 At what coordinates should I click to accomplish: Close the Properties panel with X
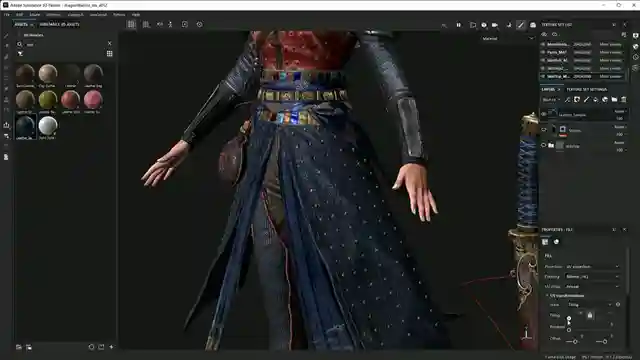point(624,230)
